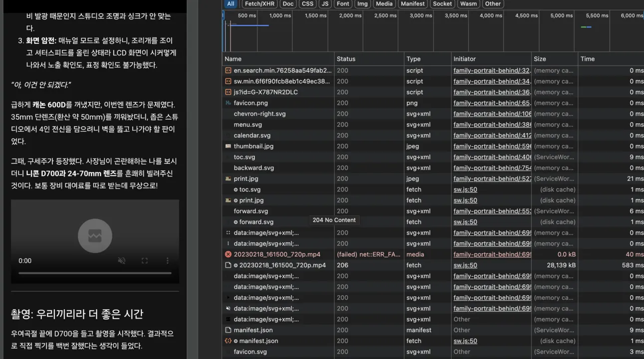Click the video progress seek bar
Screen dimensions: 644x359
95,273
